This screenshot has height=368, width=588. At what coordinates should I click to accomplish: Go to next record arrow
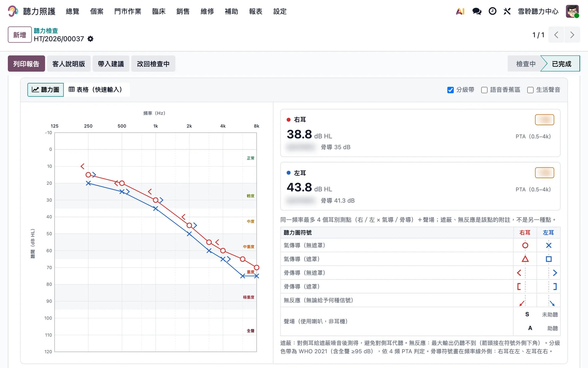pyautogui.click(x=572, y=35)
